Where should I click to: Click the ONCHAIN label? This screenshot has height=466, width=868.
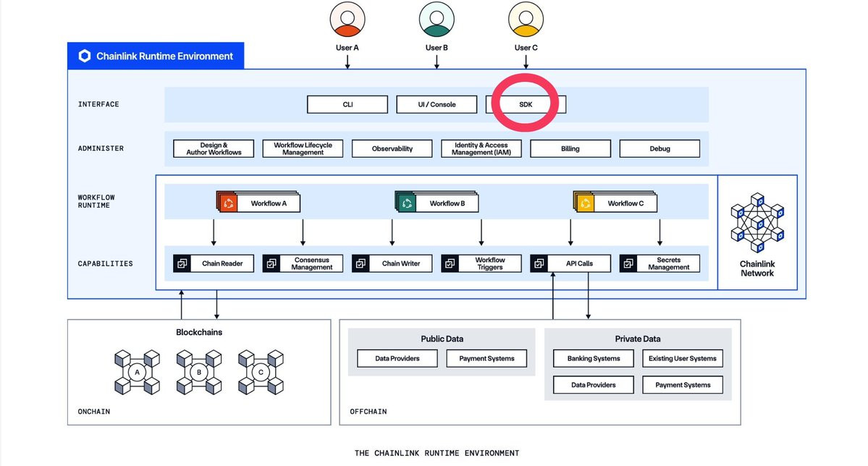[x=94, y=412]
